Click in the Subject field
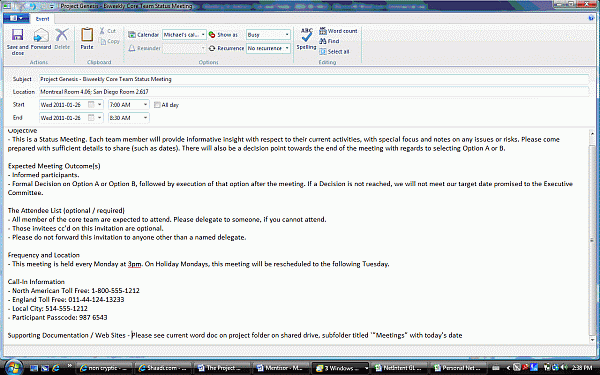Viewport: 600px width, 375px height. coord(314,79)
